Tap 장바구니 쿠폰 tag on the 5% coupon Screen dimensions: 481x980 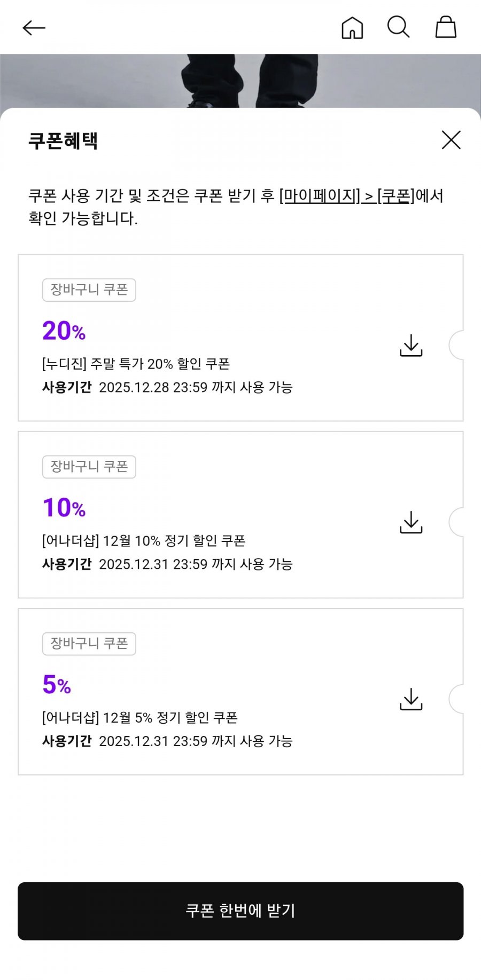click(89, 644)
